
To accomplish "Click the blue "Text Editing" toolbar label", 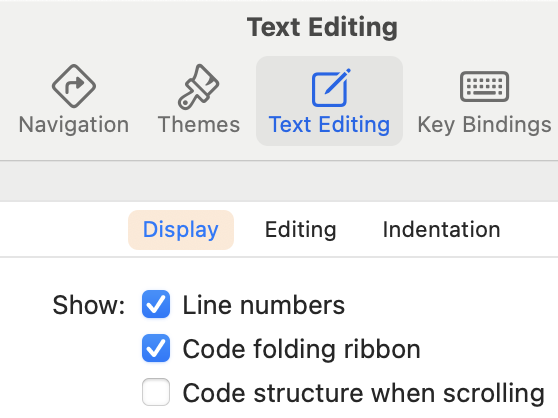I will (x=329, y=125).
